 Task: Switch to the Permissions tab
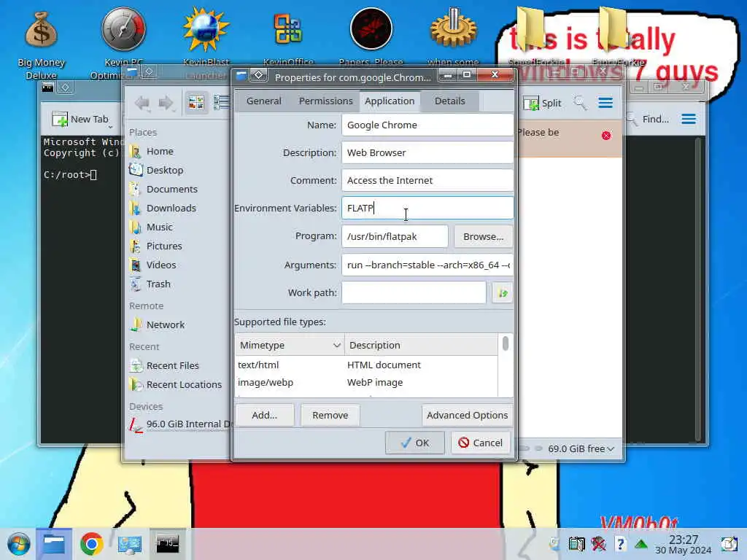[x=326, y=101]
